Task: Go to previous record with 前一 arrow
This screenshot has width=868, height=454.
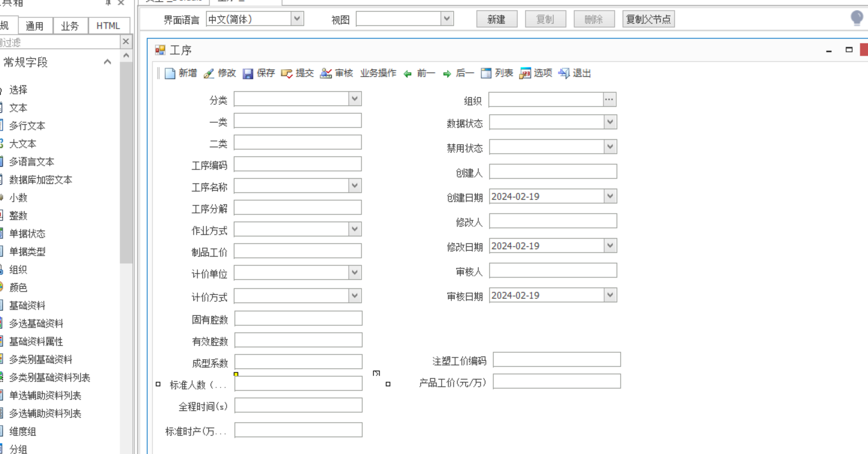Action: (408, 74)
